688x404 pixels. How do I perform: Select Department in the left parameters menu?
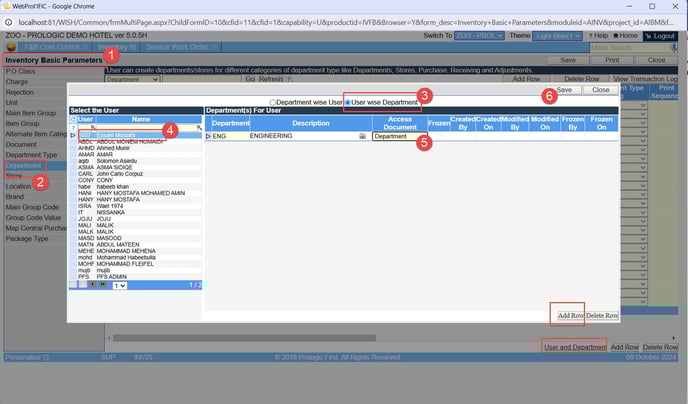24,165
